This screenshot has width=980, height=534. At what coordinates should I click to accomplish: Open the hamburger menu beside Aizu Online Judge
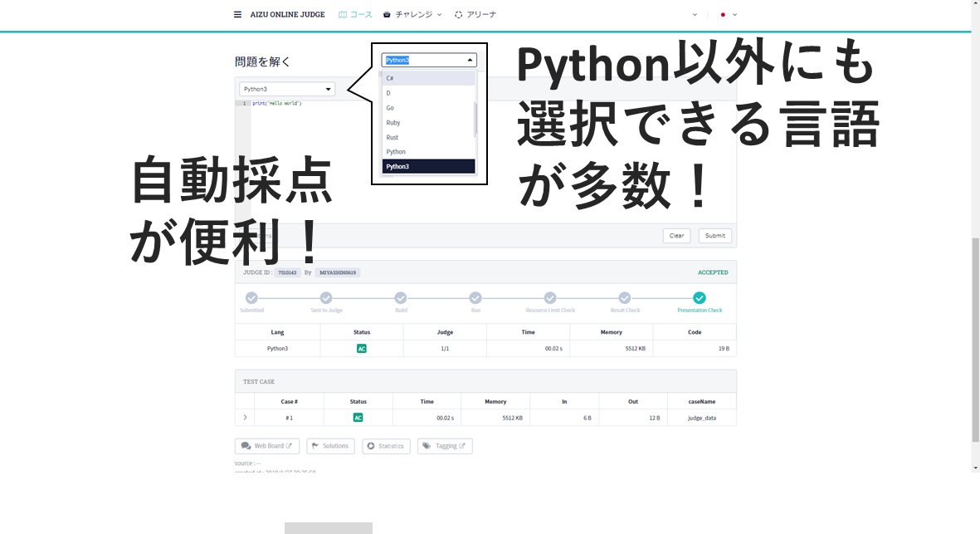point(237,14)
